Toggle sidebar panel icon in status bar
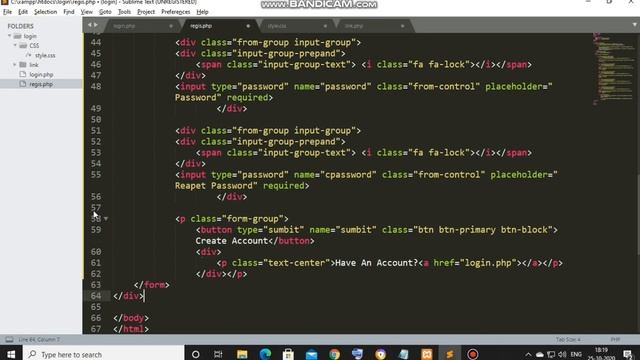 [x=9, y=339]
